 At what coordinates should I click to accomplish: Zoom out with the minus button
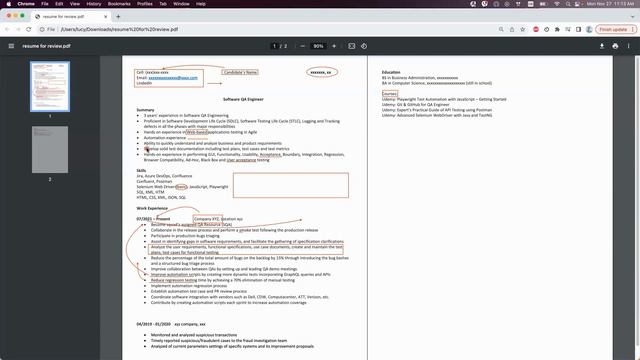click(302, 46)
